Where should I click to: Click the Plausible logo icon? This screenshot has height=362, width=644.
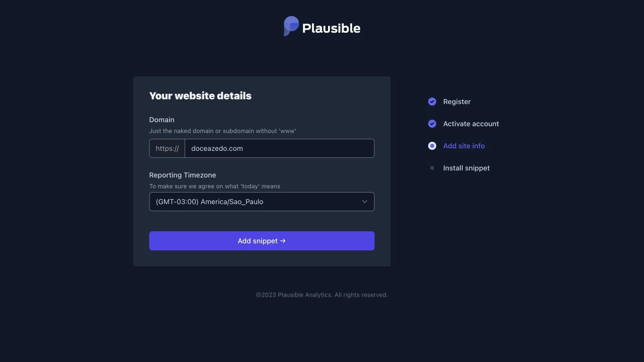(291, 26)
